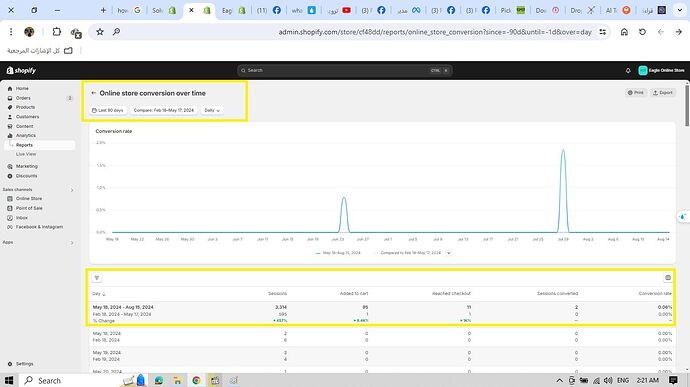Open the notifications bell

click(x=628, y=70)
